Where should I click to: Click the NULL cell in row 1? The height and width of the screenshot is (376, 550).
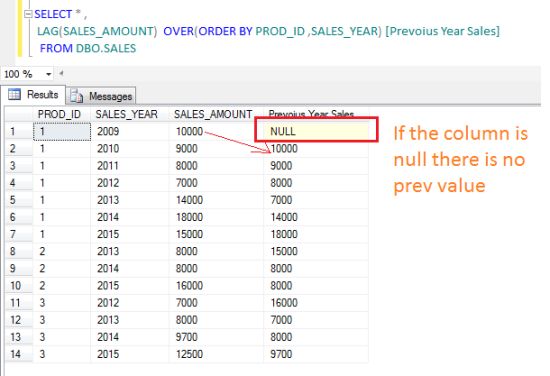(x=316, y=131)
